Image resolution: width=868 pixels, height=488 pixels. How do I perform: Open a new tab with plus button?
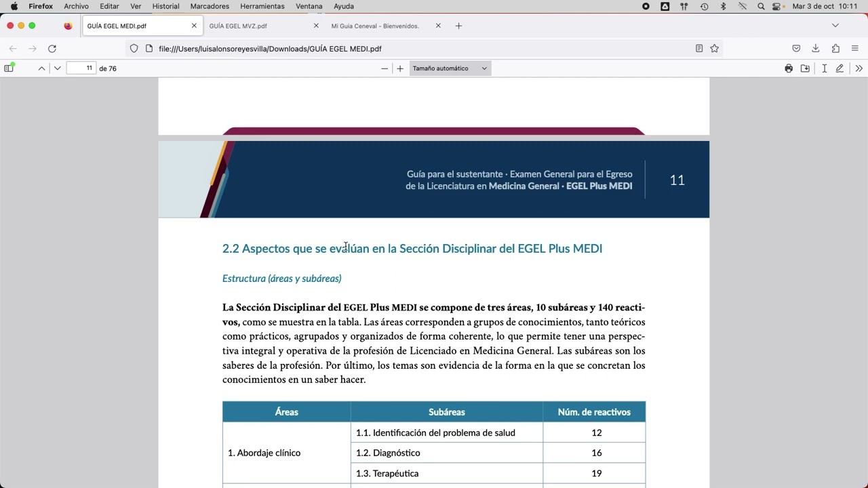(458, 26)
